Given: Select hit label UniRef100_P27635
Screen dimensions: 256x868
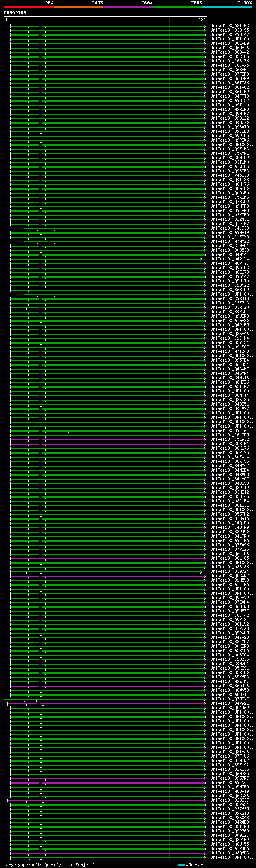Looking at the screenshot, I should click(230, 809).
